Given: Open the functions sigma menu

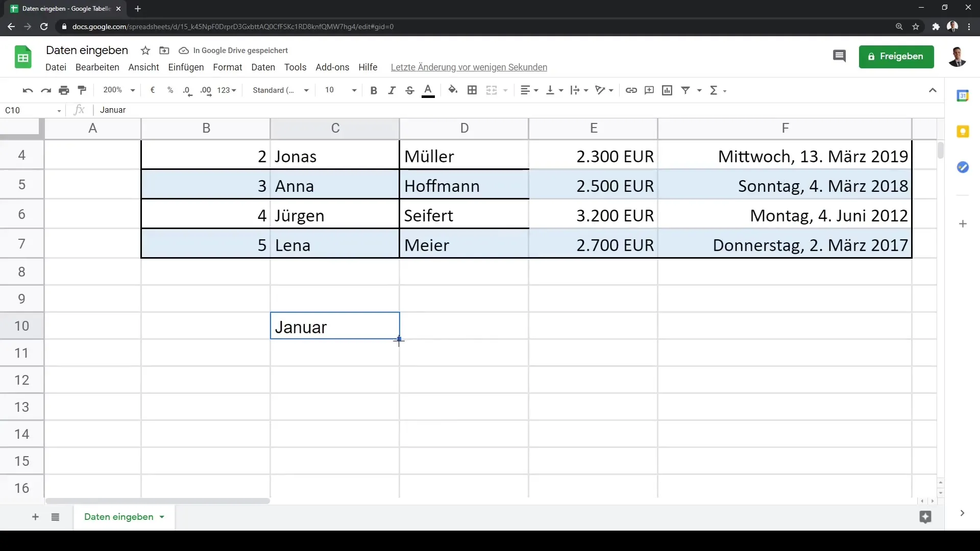Looking at the screenshot, I should (x=718, y=90).
